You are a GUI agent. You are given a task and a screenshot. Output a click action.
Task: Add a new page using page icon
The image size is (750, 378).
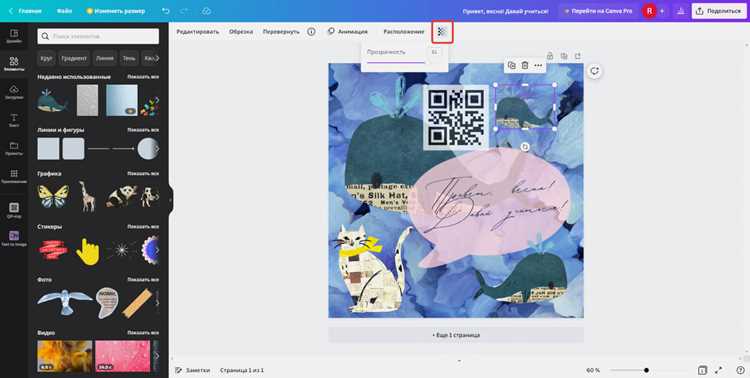(578, 56)
